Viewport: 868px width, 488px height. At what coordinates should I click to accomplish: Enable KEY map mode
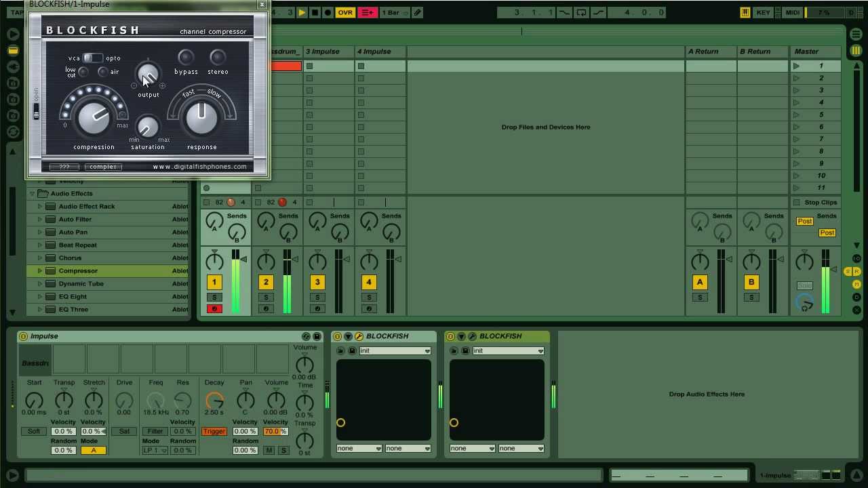[x=763, y=12]
